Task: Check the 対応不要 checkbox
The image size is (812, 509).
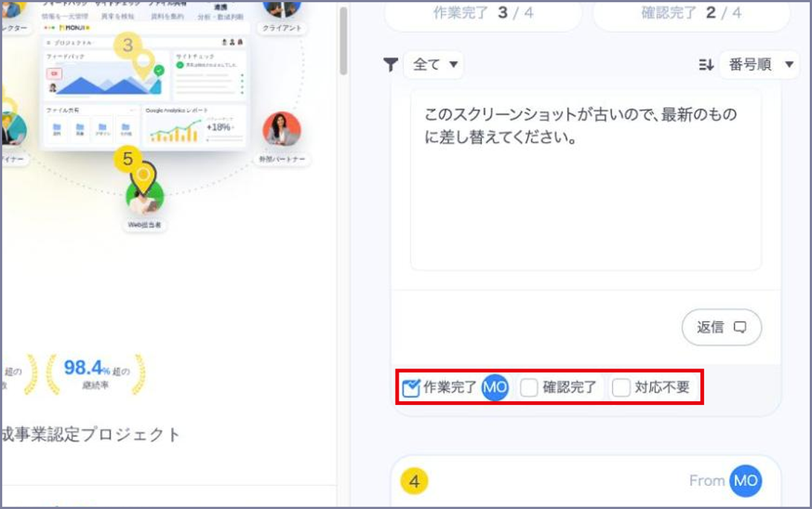Action: click(621, 387)
